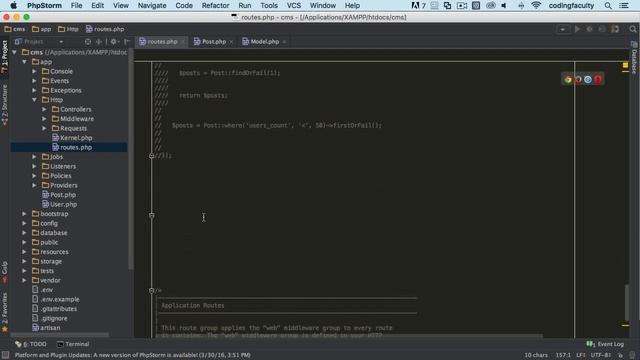
Task: Open the TODO tool window
Action: point(31,344)
